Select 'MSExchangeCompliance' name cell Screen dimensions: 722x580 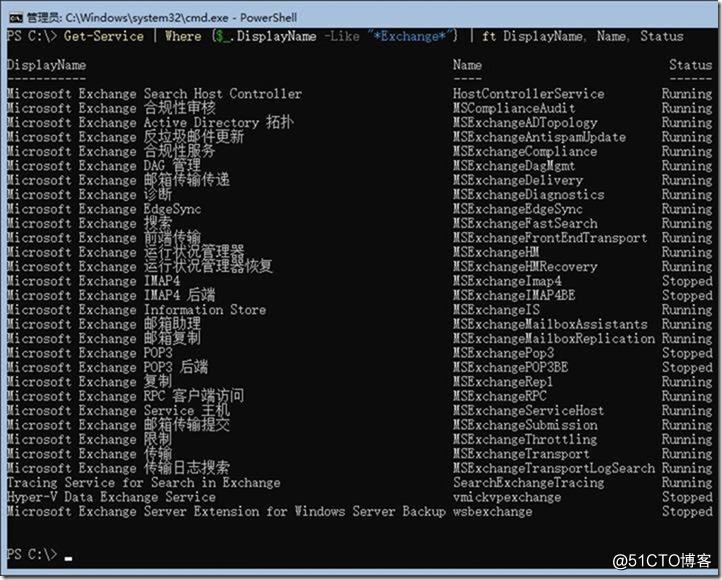point(525,151)
